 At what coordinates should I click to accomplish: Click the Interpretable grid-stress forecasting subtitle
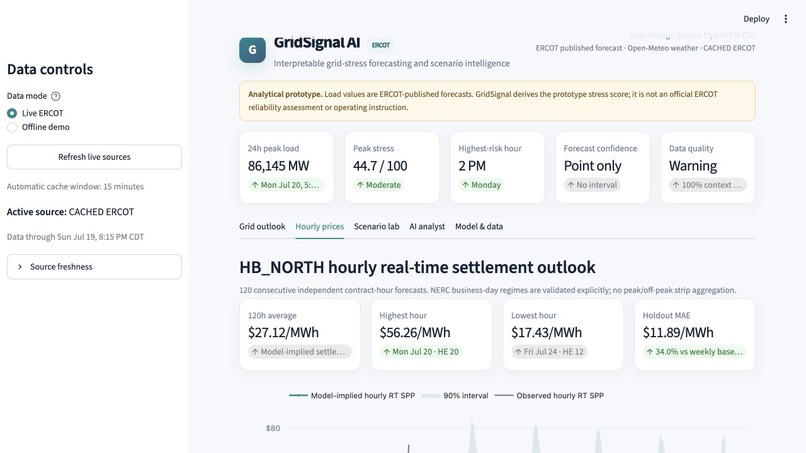click(x=392, y=63)
